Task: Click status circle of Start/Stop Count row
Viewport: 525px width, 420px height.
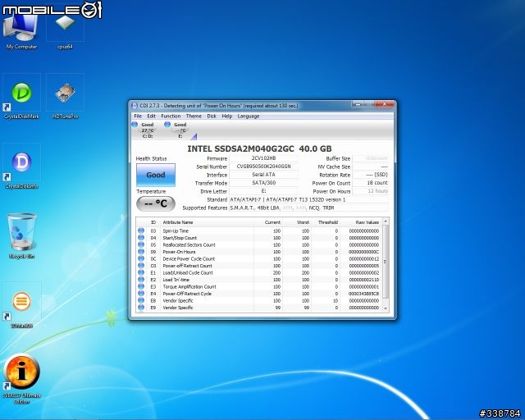Action: click(141, 238)
